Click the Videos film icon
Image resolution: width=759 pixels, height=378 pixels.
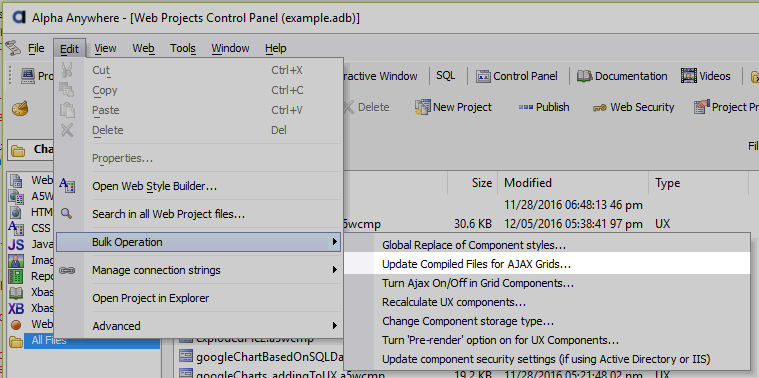(x=688, y=76)
